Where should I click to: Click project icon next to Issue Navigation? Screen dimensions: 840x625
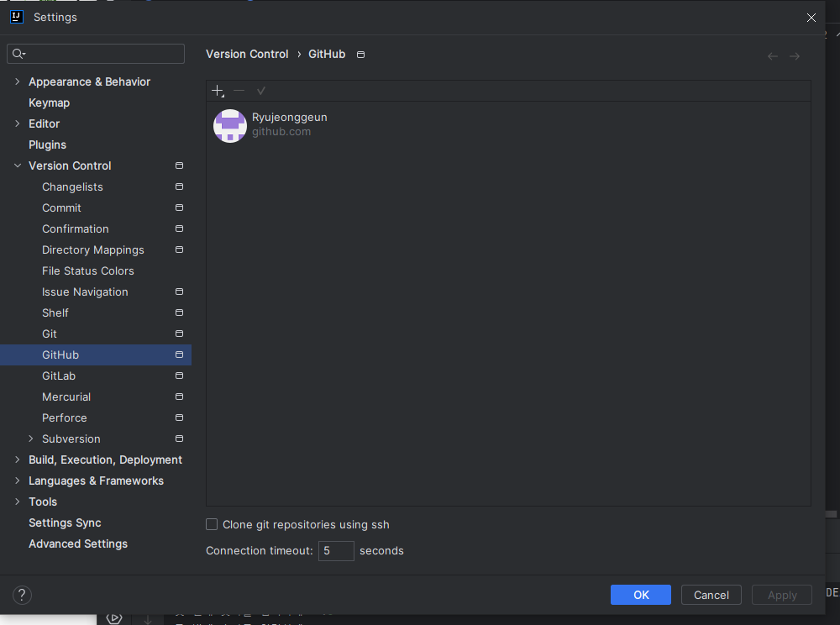click(x=180, y=291)
